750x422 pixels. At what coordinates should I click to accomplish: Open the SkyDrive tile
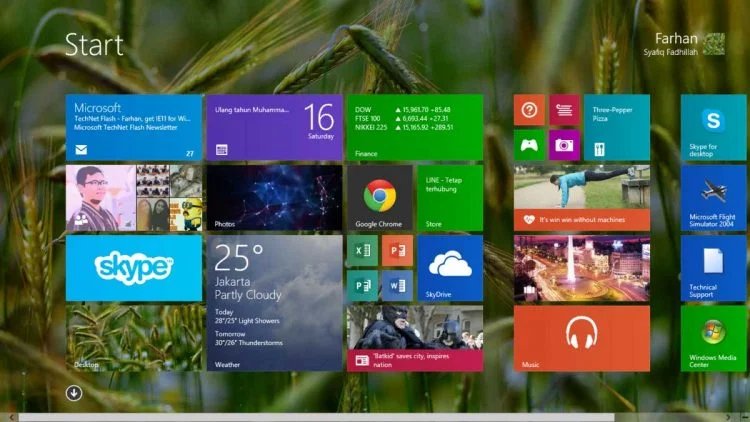pos(450,268)
